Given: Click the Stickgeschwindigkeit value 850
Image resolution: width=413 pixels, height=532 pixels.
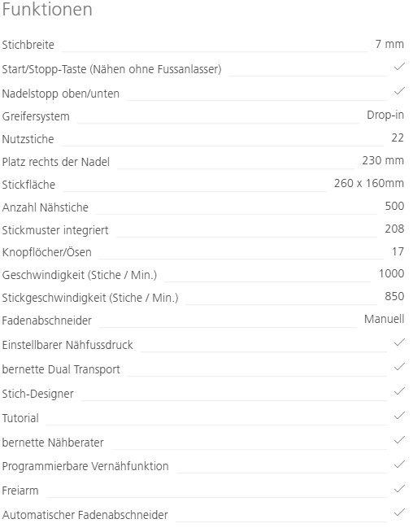Looking at the screenshot, I should [x=394, y=296].
